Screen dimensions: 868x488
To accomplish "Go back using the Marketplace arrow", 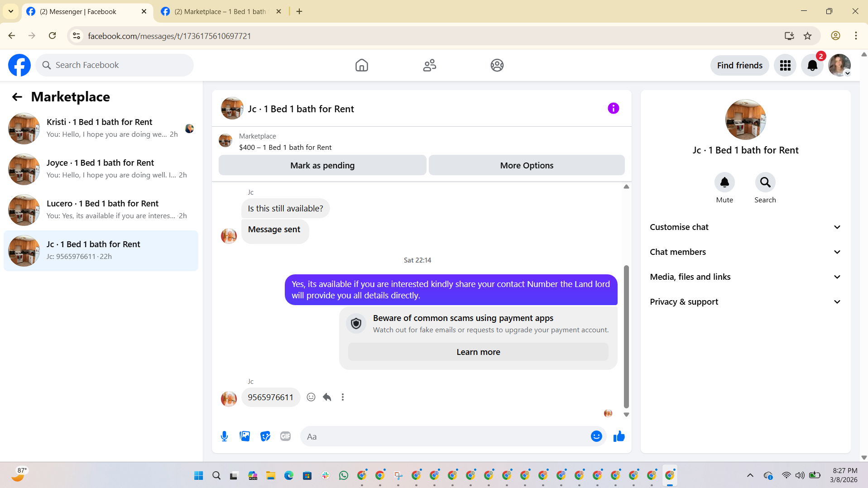I will 17,97.
